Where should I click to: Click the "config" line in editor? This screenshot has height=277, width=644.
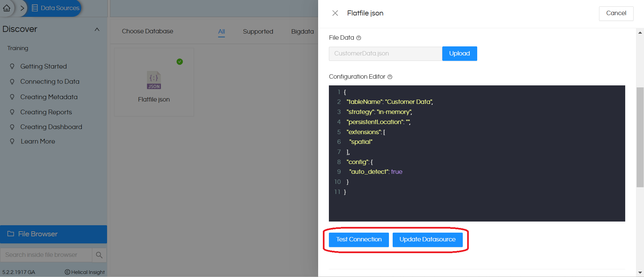[359, 162]
